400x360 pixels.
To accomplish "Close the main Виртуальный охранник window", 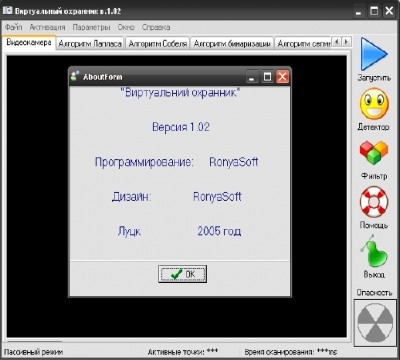I will tap(389, 11).
